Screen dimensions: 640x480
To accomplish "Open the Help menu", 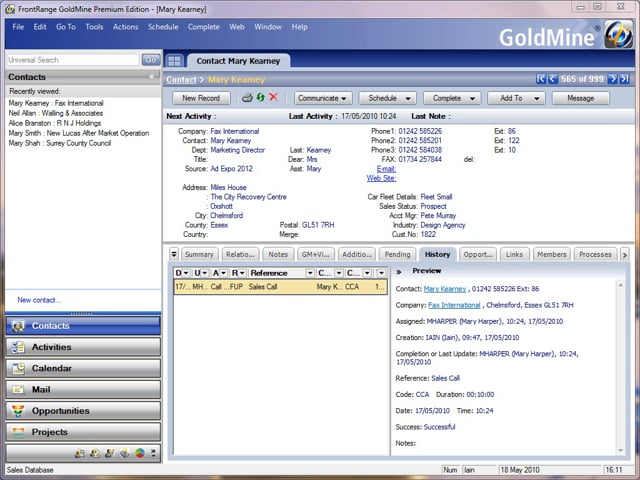I will coord(300,27).
